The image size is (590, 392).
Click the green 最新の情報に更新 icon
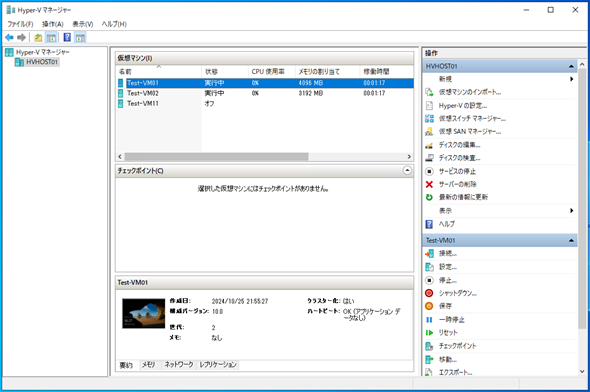(x=429, y=197)
